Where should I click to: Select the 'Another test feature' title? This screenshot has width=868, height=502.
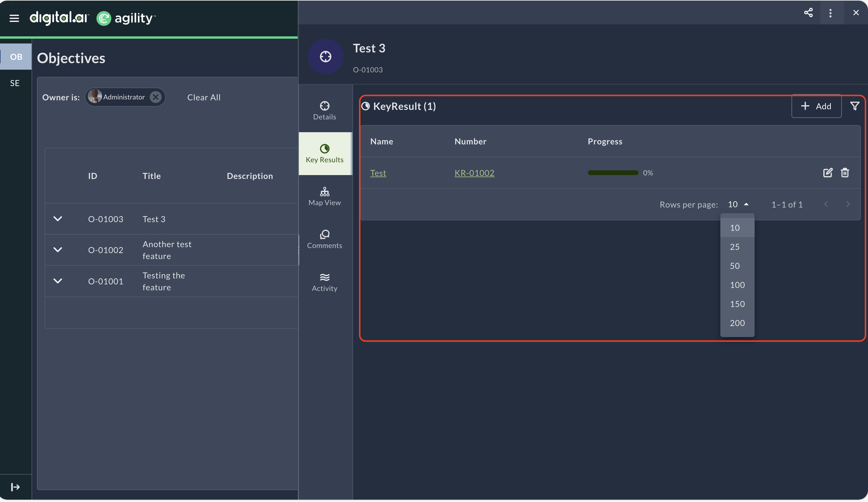click(167, 250)
